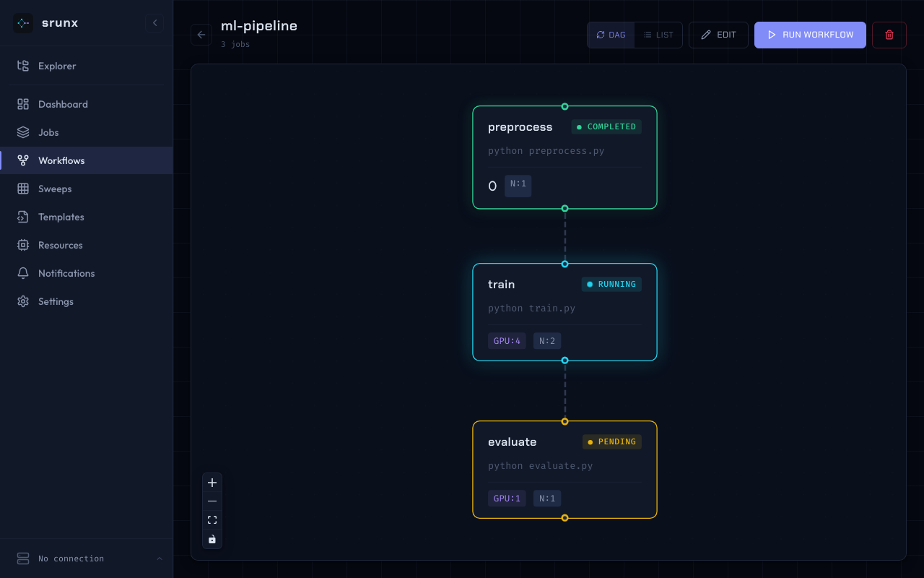Go to the Sweeps page

(55, 189)
